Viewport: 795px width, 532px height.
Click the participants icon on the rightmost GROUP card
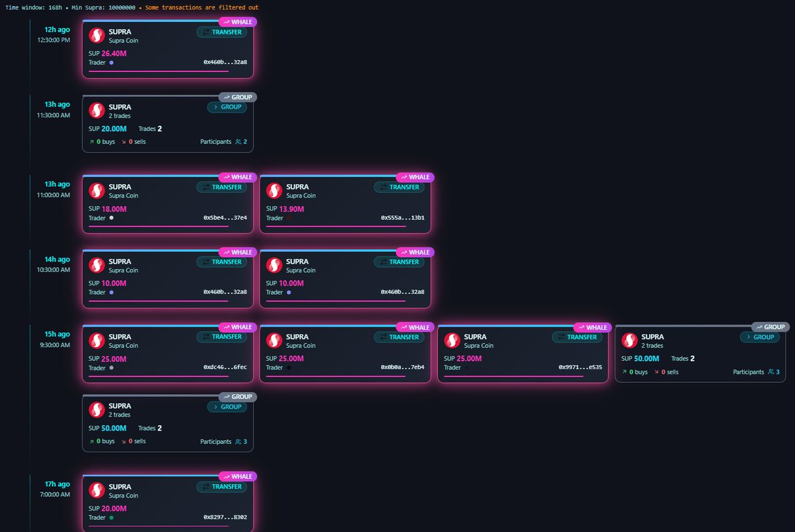770,372
